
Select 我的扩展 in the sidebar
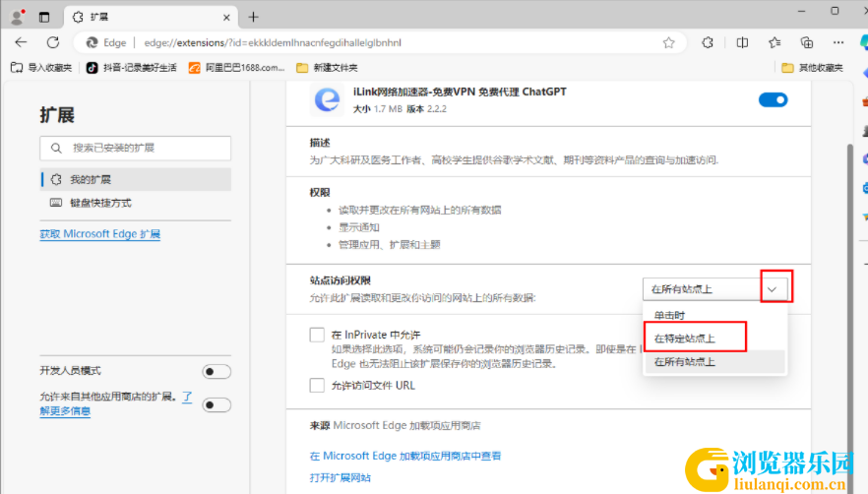[x=136, y=179]
